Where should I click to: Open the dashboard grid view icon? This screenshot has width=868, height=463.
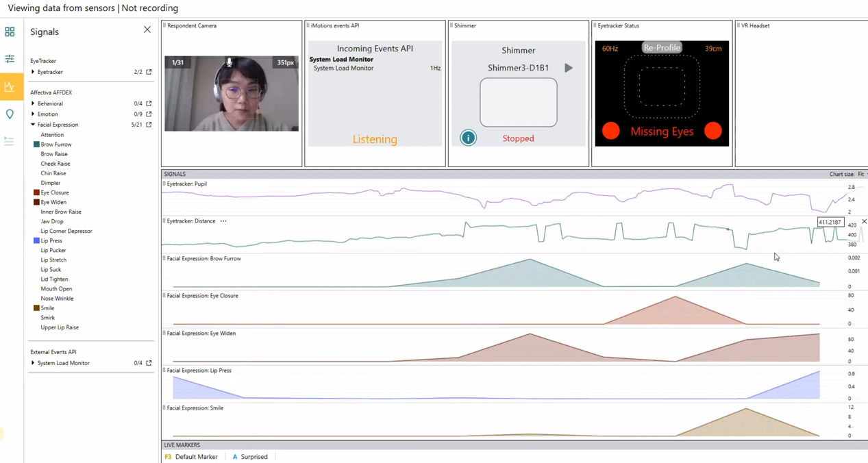[x=10, y=32]
